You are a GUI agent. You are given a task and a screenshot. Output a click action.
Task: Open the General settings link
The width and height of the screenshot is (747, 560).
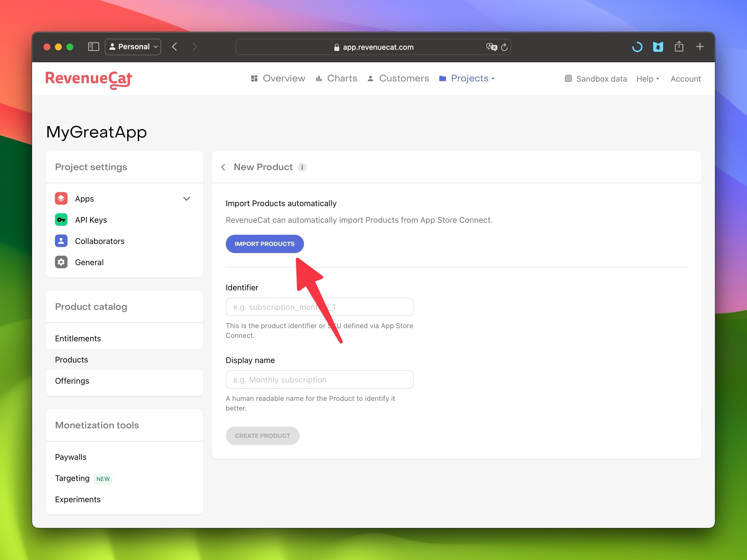[89, 263]
